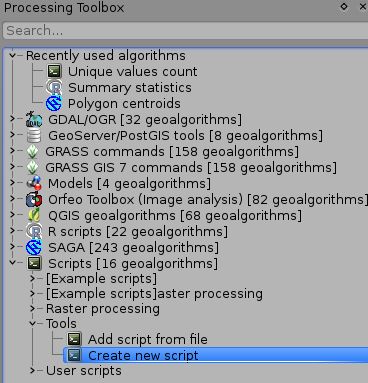Image resolution: width=368 pixels, height=383 pixels.
Task: Expand [Example scripts]aster processing arrow
Action: pyautogui.click(x=33, y=294)
